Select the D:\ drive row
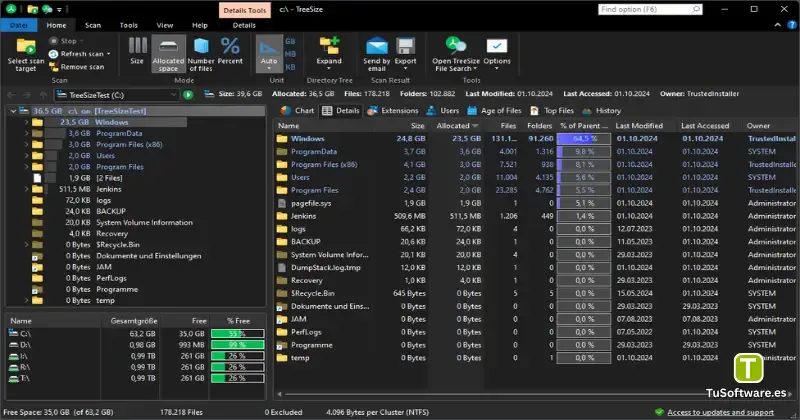Image resolution: width=800 pixels, height=420 pixels. click(x=136, y=345)
